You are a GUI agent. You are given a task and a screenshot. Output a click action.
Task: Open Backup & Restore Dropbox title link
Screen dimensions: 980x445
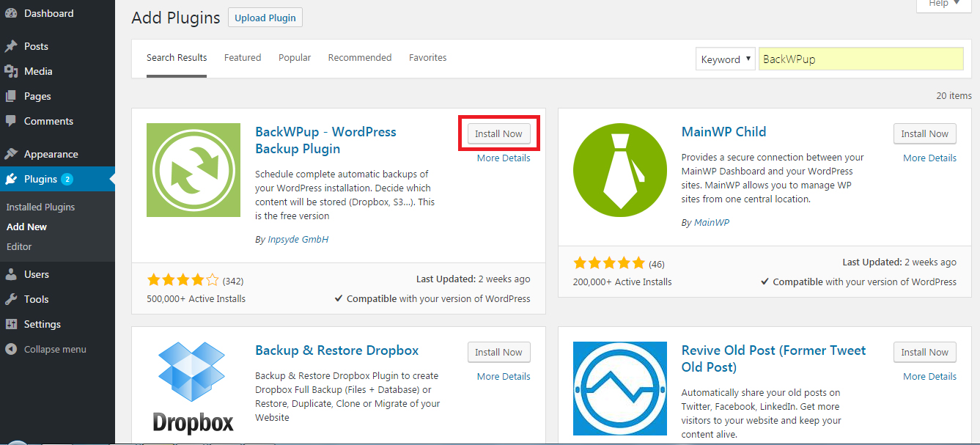[x=337, y=350]
